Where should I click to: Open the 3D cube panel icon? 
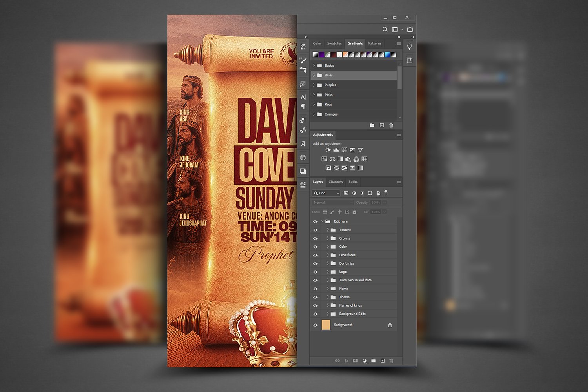coord(303,158)
